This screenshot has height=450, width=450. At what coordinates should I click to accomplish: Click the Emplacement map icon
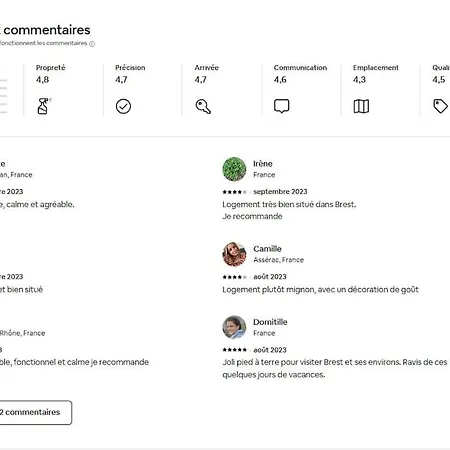click(x=361, y=107)
